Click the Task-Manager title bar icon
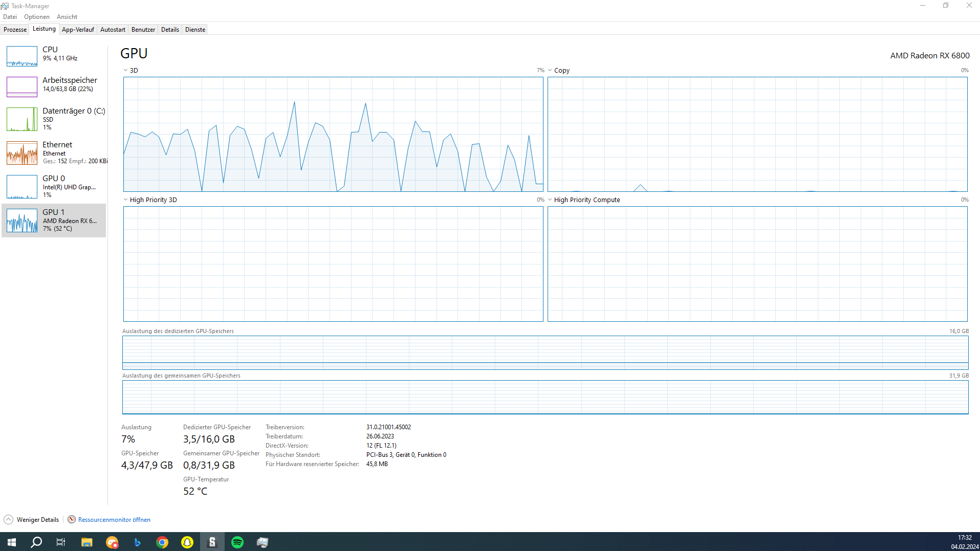Viewport: 980px width, 551px height. tap(5, 6)
